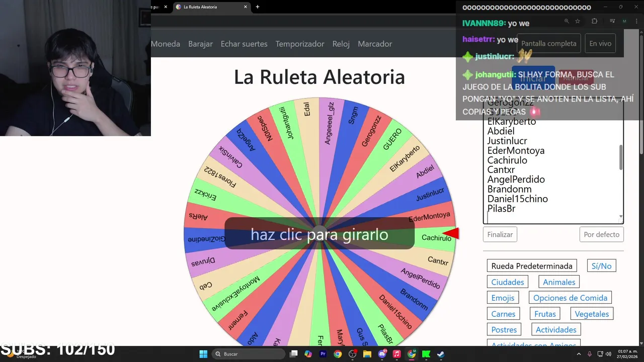Open the Chrome profile M avatar
Image resolution: width=644 pixels, height=362 pixels.
624,21
